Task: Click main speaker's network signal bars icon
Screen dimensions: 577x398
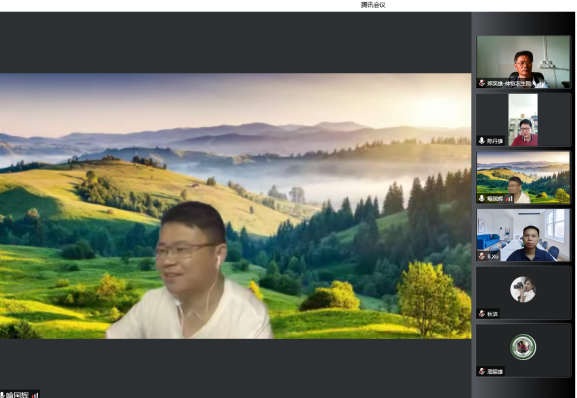Action: 35,395
